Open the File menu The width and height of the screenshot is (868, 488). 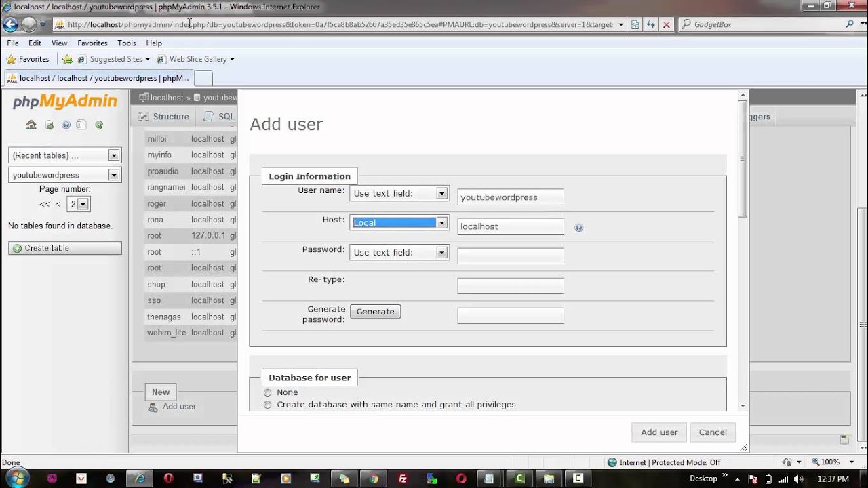13,43
